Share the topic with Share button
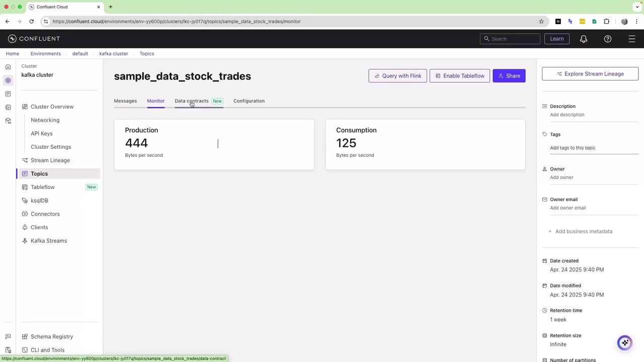644x362 pixels. (509, 76)
